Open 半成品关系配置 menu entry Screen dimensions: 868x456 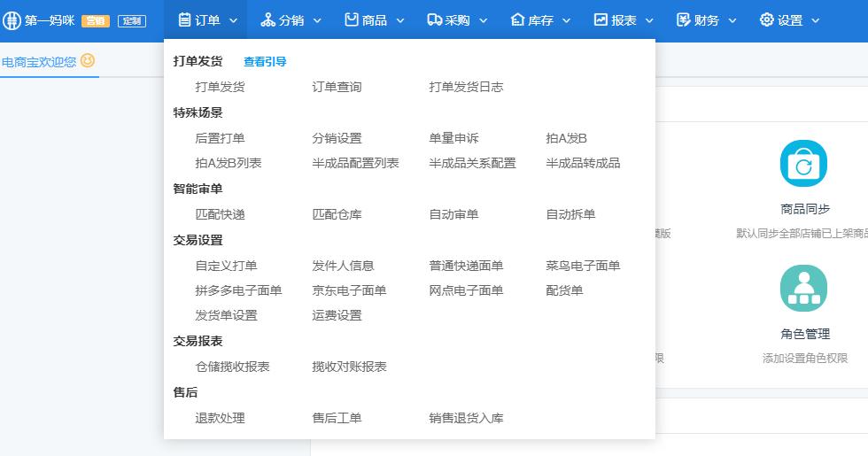[472, 163]
